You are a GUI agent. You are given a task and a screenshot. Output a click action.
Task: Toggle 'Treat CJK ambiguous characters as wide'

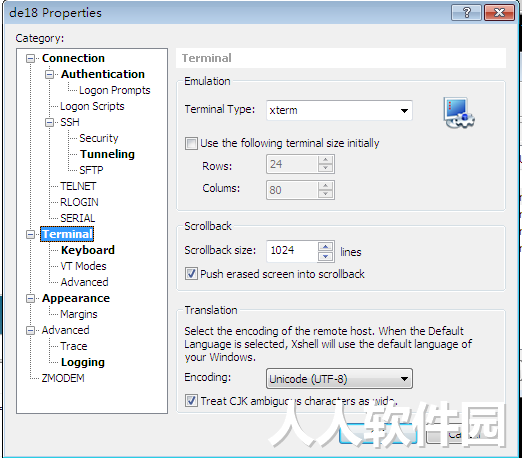click(x=191, y=401)
